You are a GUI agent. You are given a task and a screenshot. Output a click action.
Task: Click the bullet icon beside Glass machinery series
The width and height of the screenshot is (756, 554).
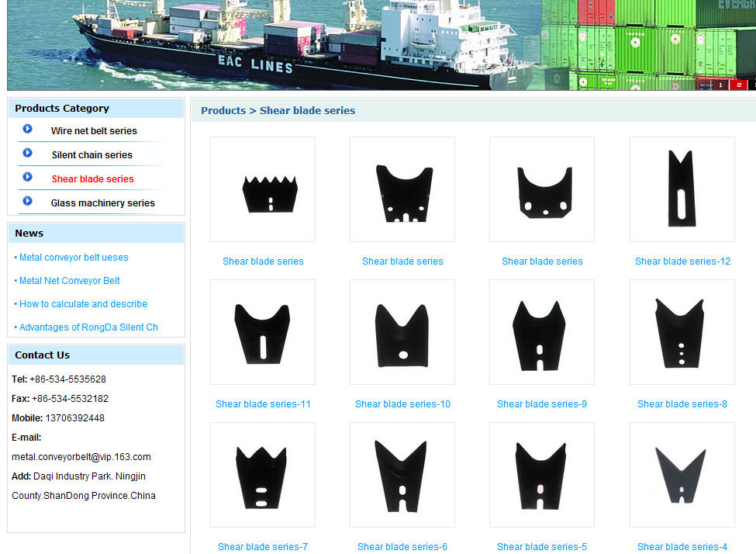28,202
